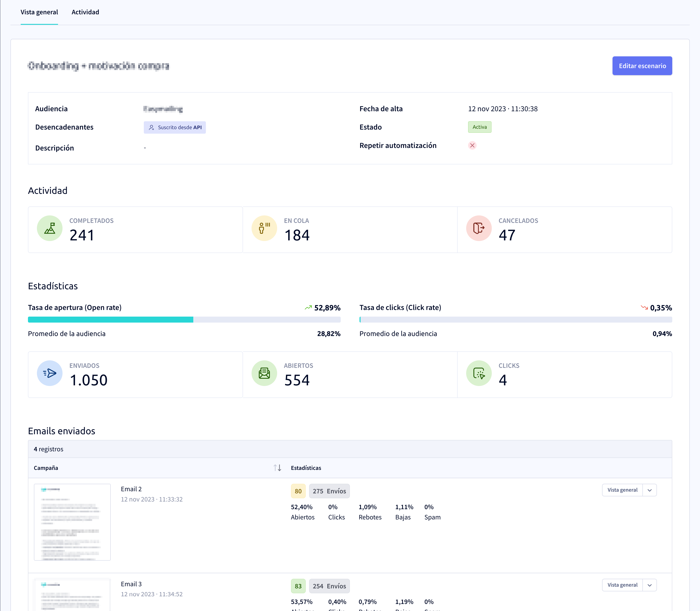Click the Enviados paper plane icon

pyautogui.click(x=50, y=373)
